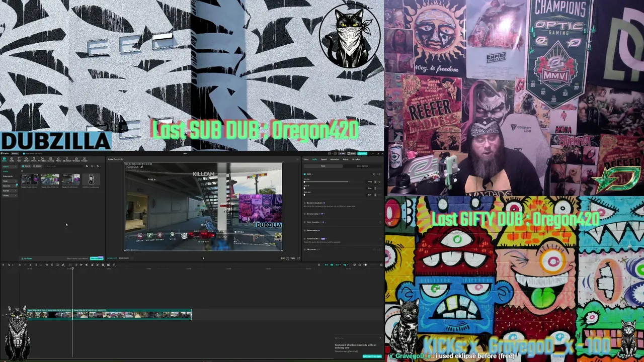
Task: Open the Templates tab
Action: click(x=76, y=159)
